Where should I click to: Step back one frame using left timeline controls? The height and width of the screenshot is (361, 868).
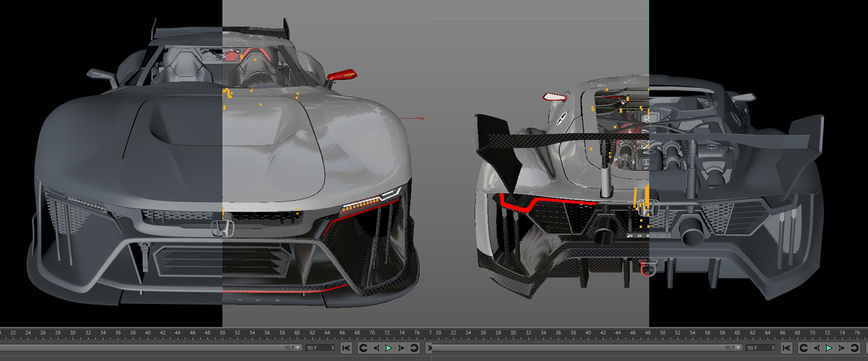click(x=377, y=347)
